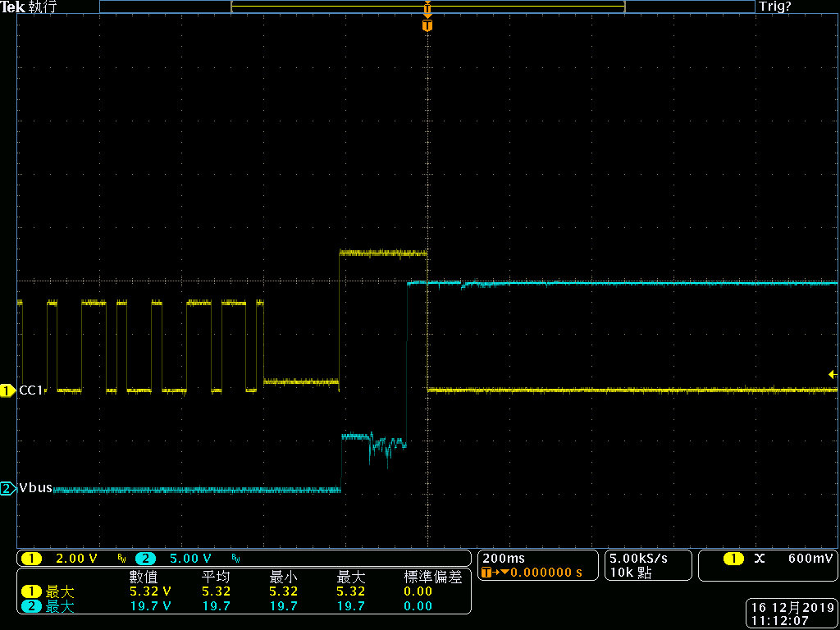The width and height of the screenshot is (840, 630).
Task: Click the channel 2 measurement row badge
Action: tap(32, 606)
